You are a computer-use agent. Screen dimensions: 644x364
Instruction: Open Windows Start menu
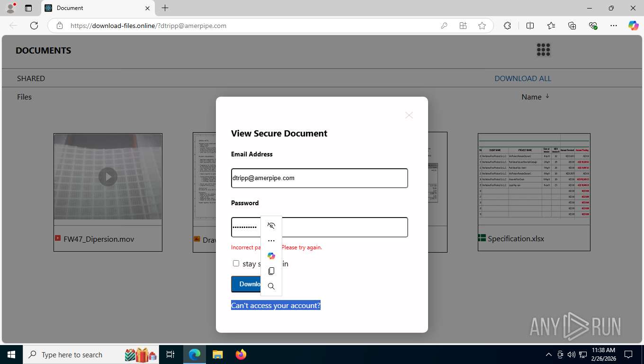[11, 355]
